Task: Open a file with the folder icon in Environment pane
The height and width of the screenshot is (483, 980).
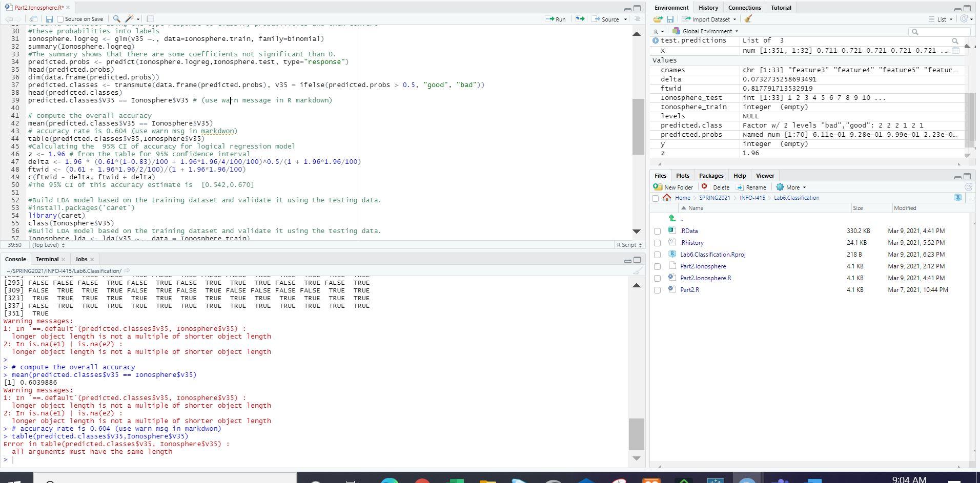Action: 658,19
